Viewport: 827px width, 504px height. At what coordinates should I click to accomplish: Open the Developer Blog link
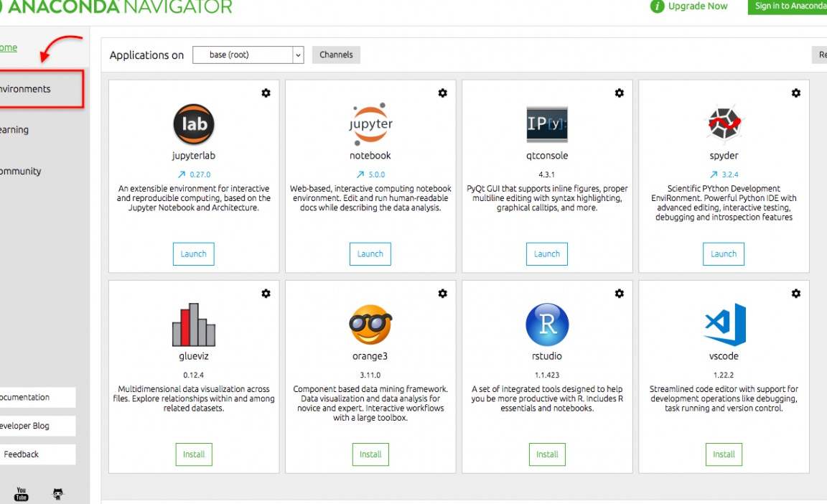coord(37,426)
